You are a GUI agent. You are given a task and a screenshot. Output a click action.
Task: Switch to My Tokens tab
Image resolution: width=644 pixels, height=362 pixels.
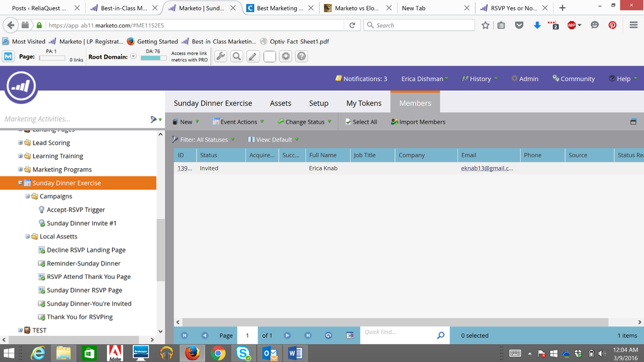point(364,103)
